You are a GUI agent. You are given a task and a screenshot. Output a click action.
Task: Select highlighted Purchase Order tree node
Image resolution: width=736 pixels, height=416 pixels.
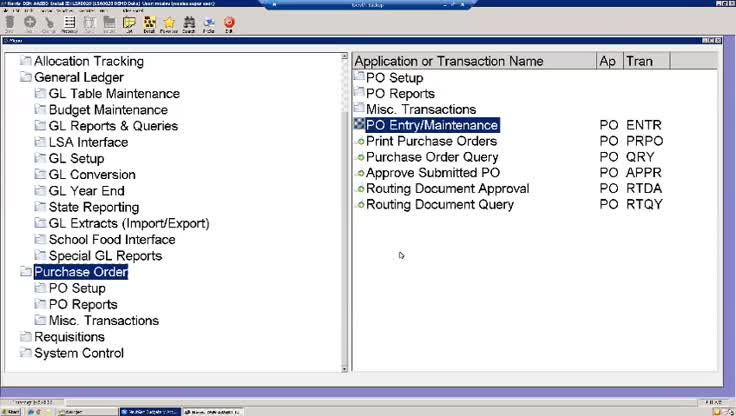coord(81,272)
